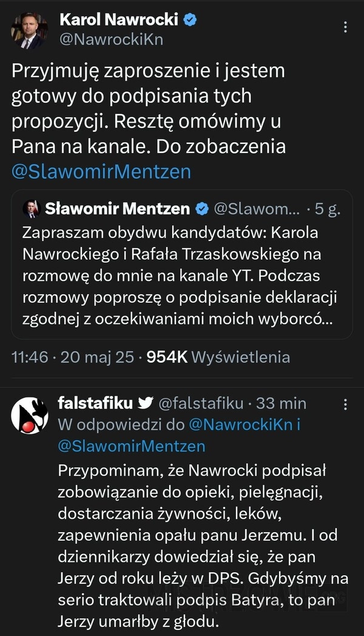Click the @SlawomirMentzen mention in the main tweet
The width and height of the screenshot is (364, 636).
pos(101,172)
